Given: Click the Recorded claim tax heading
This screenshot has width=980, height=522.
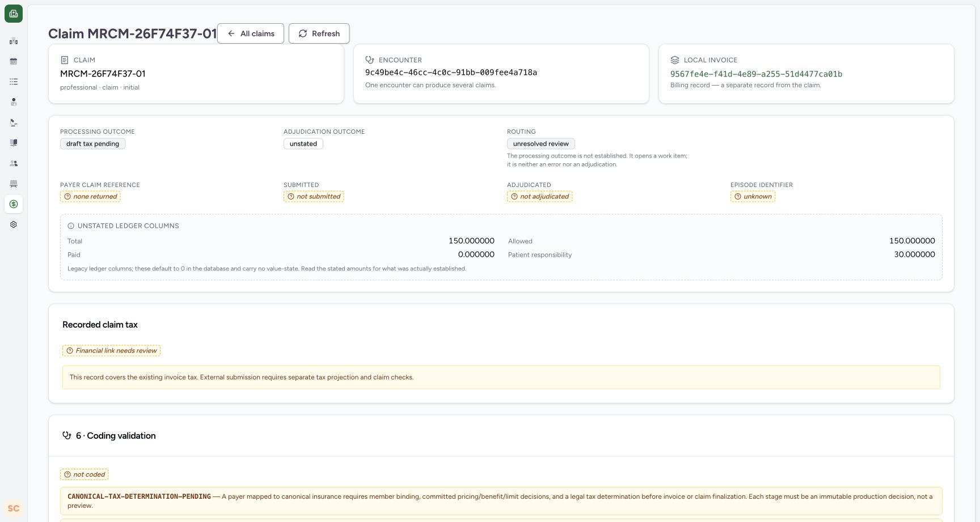Looking at the screenshot, I should point(100,325).
